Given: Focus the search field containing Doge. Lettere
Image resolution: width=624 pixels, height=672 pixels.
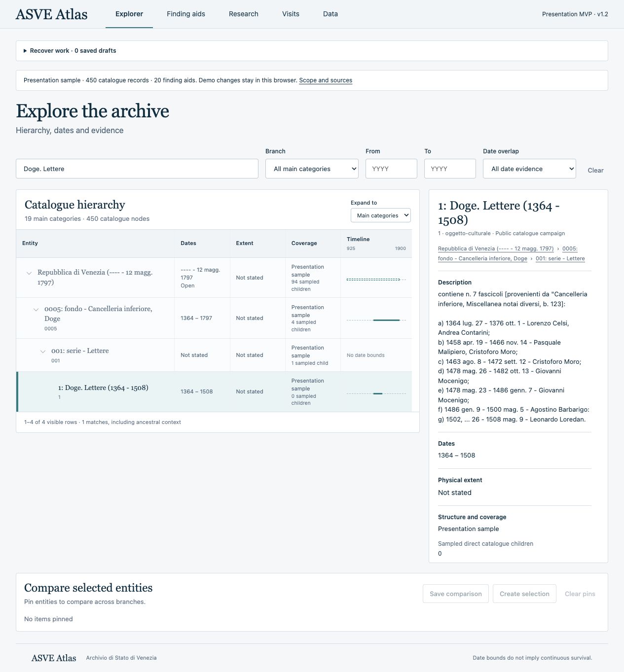Looking at the screenshot, I should tap(137, 169).
